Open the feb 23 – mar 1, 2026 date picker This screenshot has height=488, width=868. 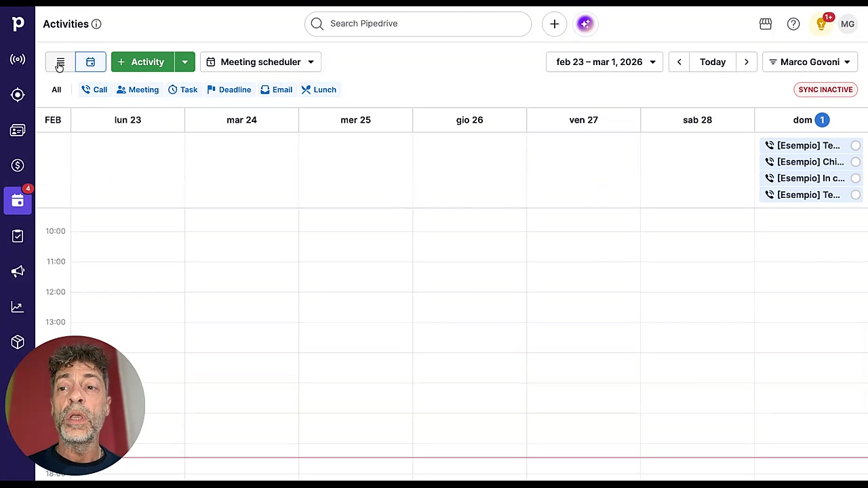click(x=604, y=62)
